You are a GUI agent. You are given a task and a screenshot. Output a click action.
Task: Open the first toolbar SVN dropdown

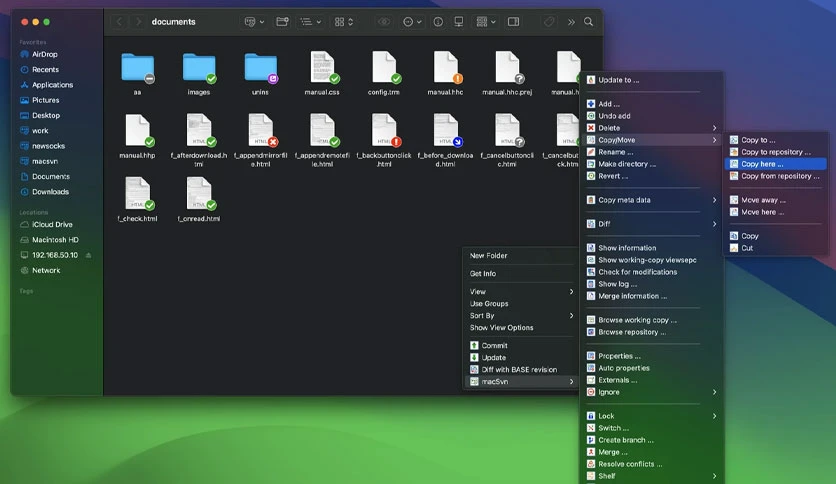point(254,22)
